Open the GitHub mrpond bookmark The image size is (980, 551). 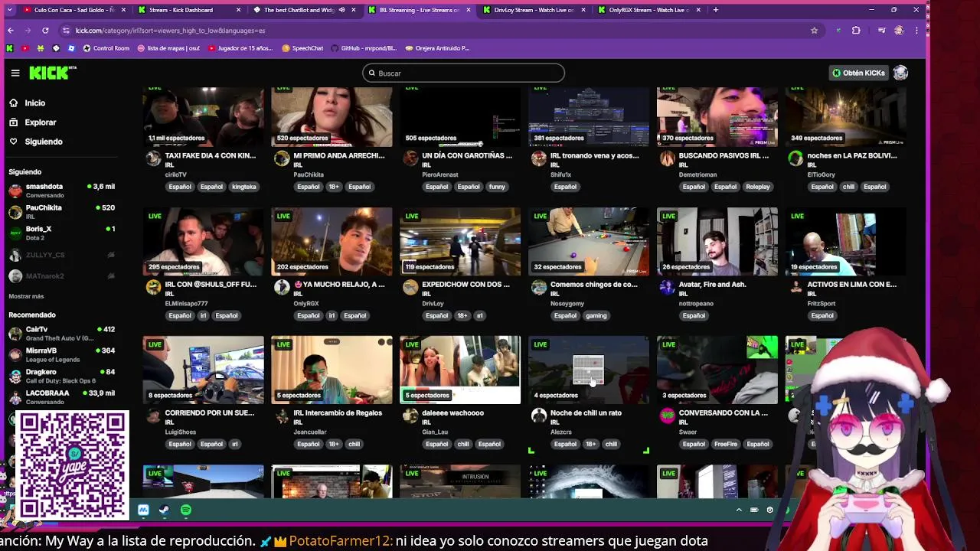[364, 48]
